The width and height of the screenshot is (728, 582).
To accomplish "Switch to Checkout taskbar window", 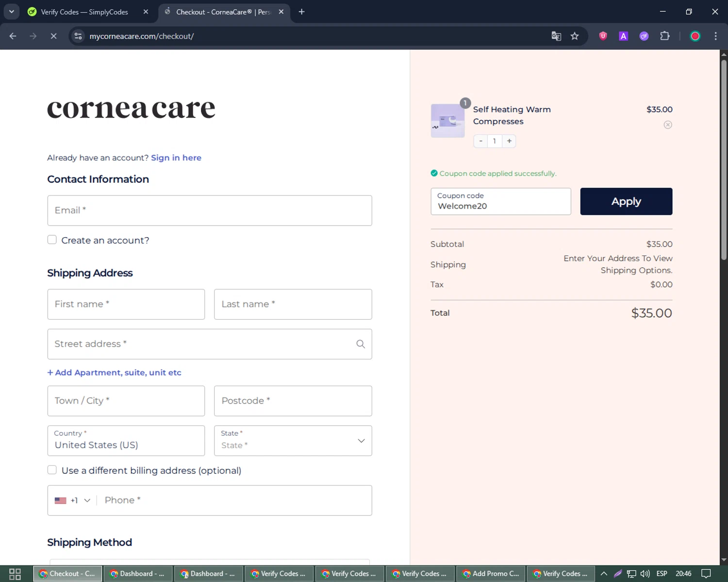I will 67,574.
